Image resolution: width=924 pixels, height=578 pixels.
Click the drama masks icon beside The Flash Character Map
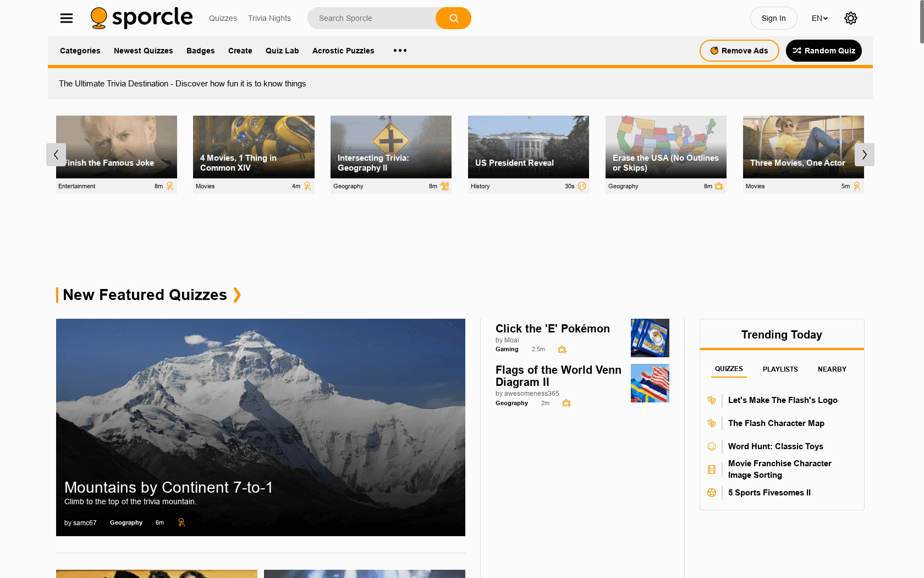tap(712, 423)
